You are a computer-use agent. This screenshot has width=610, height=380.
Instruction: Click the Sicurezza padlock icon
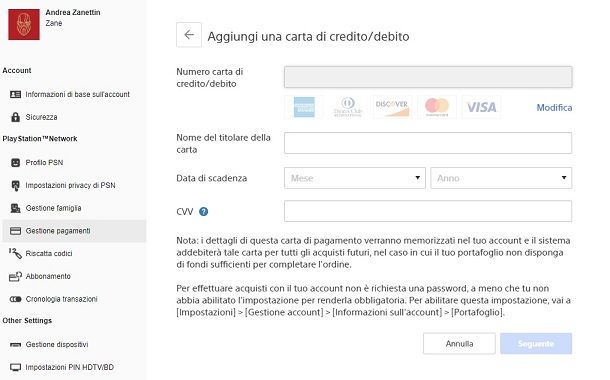pyautogui.click(x=15, y=117)
